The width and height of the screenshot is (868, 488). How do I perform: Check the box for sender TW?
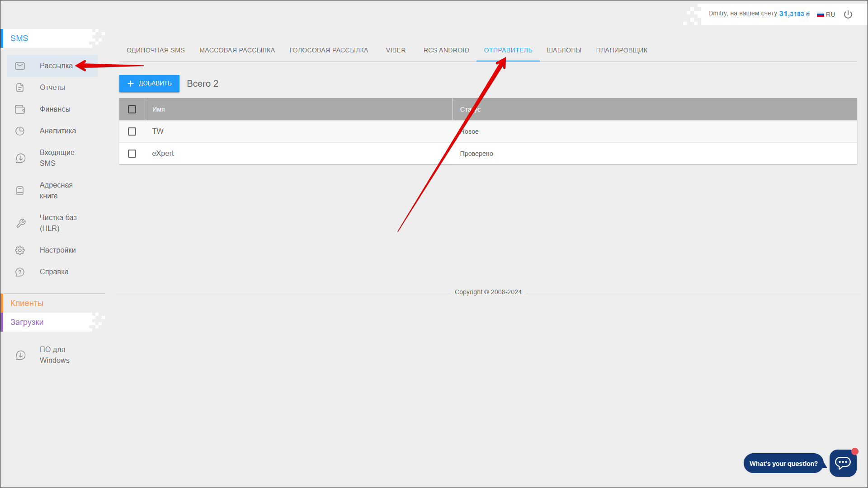click(x=132, y=131)
